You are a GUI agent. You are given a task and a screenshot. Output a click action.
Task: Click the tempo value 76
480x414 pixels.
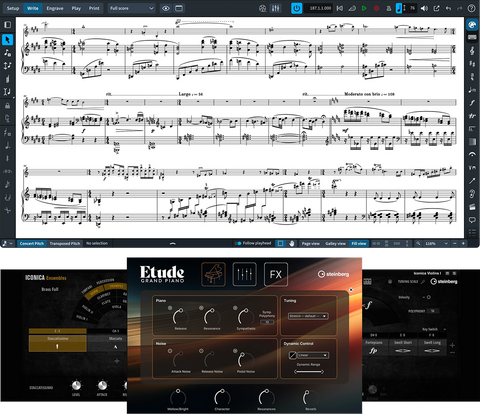(412, 8)
